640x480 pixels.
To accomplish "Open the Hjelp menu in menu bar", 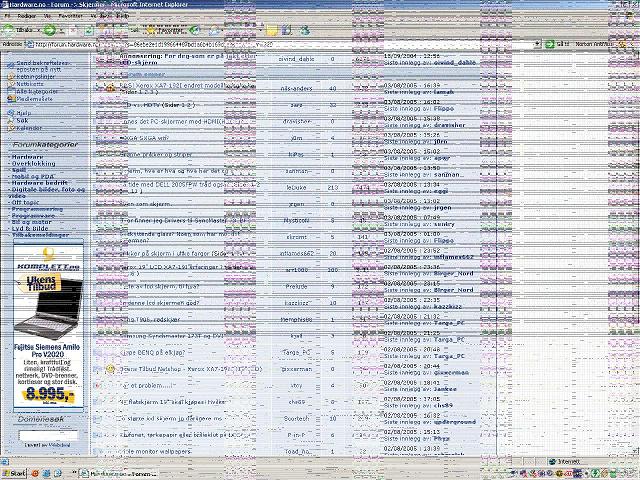I will (x=122, y=16).
